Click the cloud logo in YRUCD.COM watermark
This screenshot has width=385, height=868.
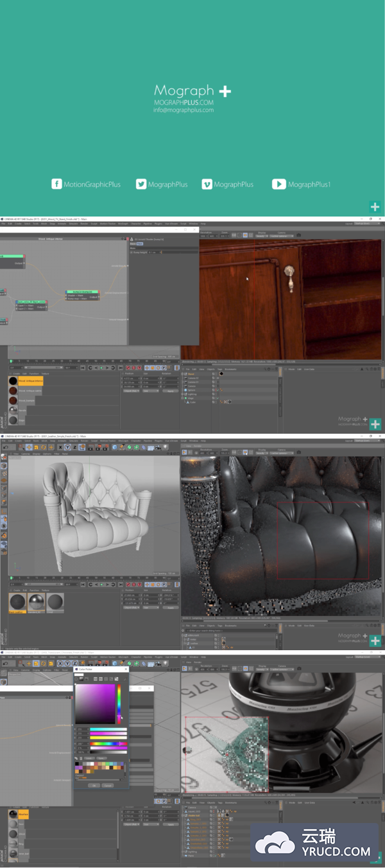click(x=274, y=842)
